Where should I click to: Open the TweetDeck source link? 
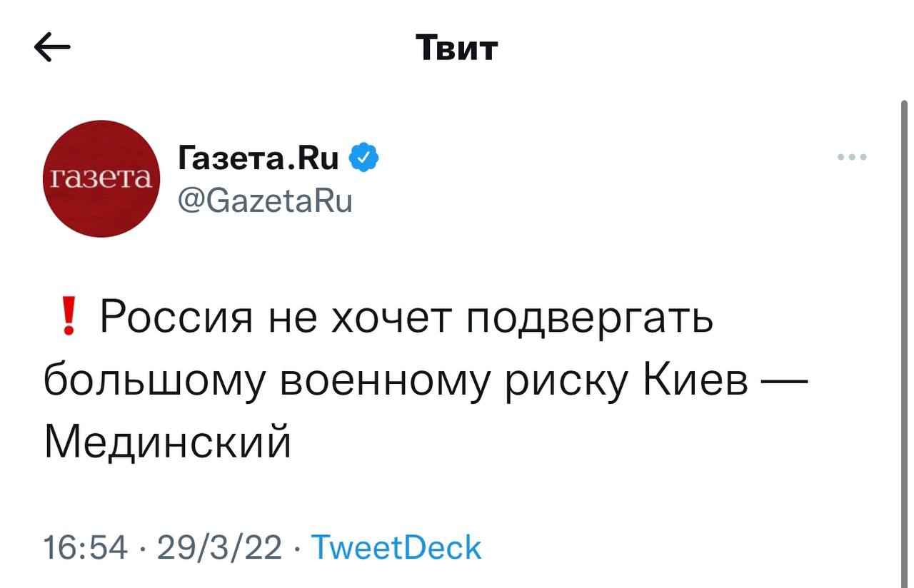pyautogui.click(x=397, y=548)
